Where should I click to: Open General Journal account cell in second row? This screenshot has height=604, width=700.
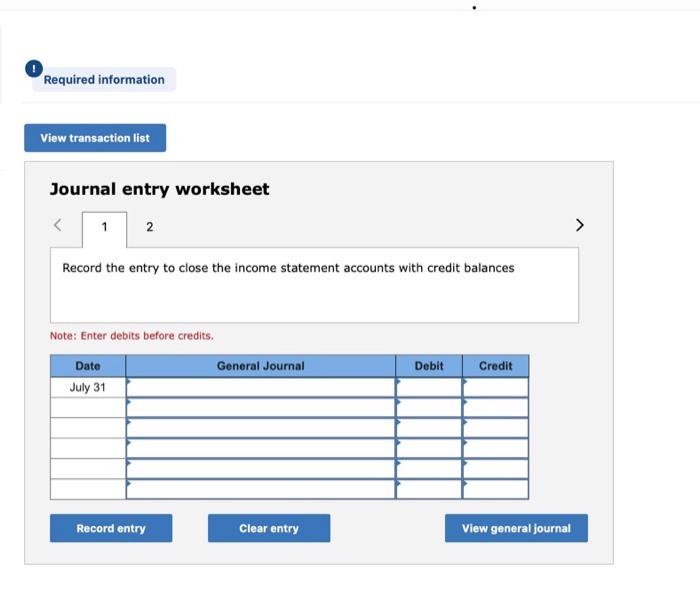261,408
